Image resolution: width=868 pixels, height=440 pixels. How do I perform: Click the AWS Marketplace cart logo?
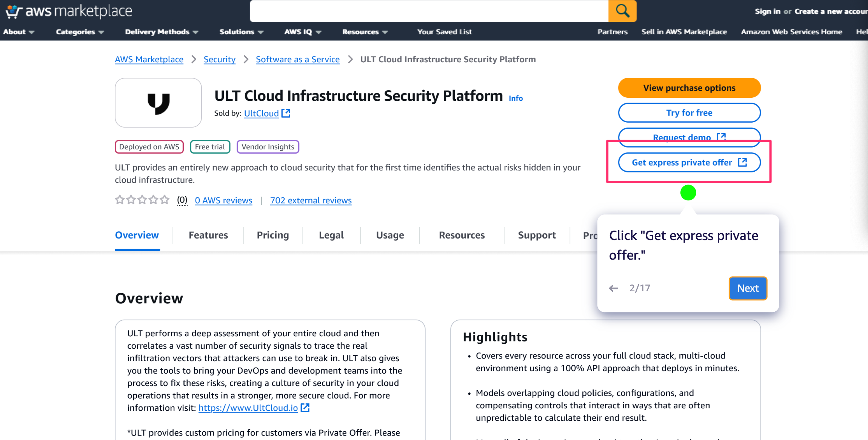click(14, 11)
